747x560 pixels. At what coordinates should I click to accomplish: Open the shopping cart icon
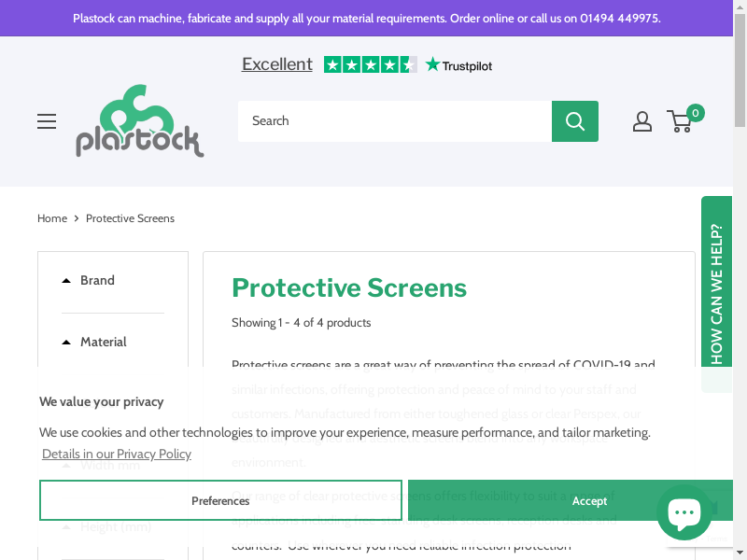point(682,121)
